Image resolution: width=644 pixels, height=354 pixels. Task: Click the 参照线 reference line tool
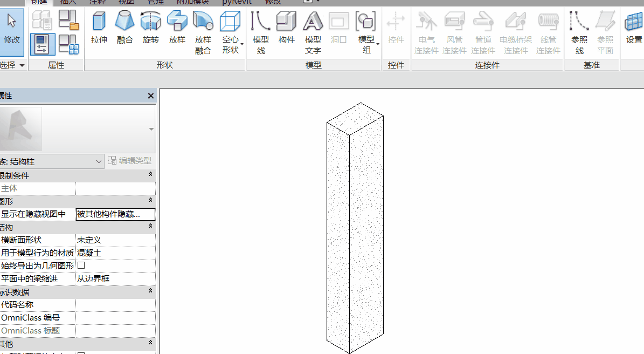[x=579, y=33]
